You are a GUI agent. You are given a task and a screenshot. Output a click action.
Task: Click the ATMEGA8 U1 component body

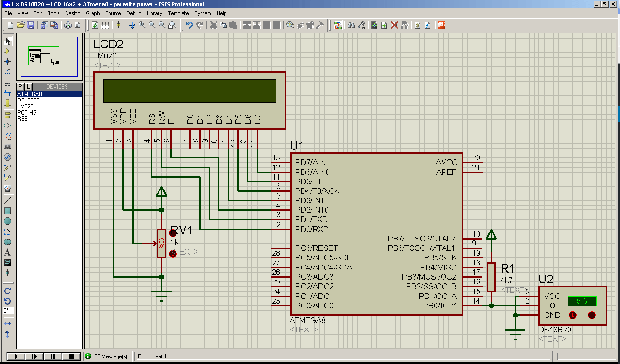pos(376,234)
